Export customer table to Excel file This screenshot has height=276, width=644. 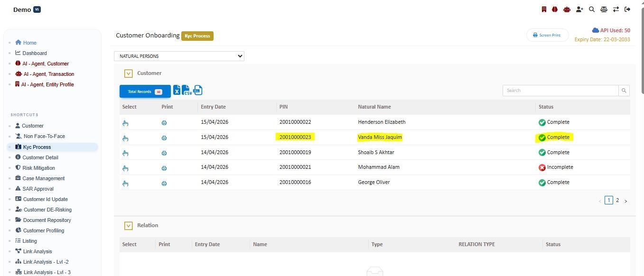[177, 91]
